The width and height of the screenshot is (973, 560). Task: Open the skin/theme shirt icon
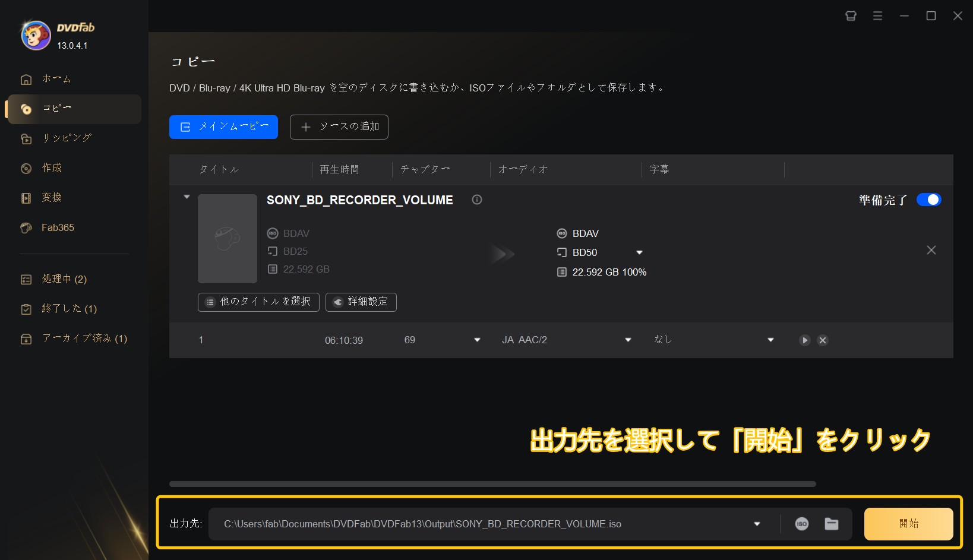click(x=851, y=16)
